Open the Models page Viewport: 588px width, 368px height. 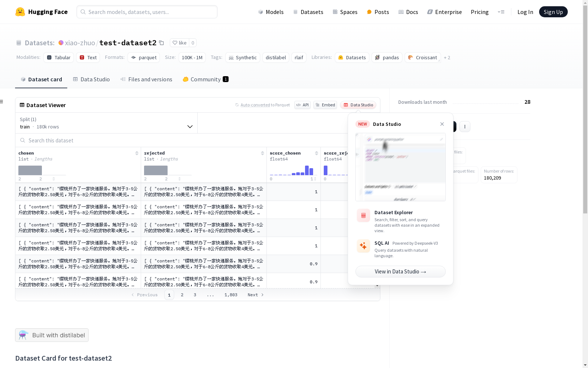click(x=271, y=12)
